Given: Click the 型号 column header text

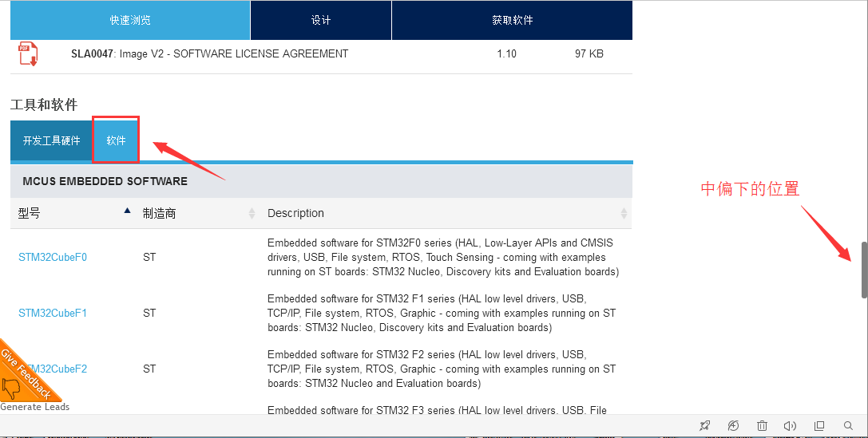Looking at the screenshot, I should (x=29, y=213).
